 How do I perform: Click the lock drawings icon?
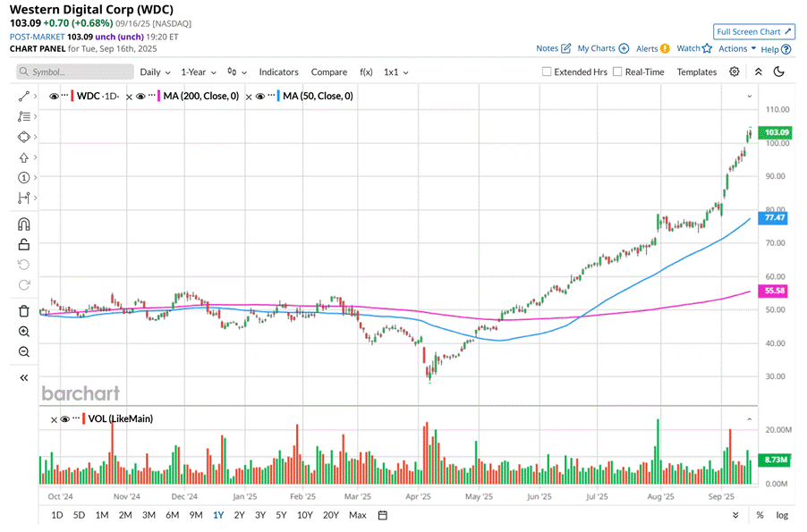23,244
